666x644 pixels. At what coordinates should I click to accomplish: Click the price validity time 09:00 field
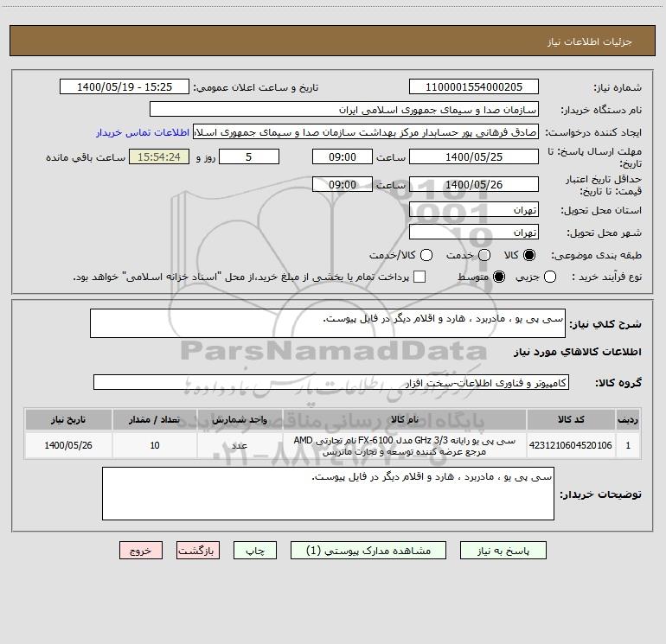[x=343, y=184]
